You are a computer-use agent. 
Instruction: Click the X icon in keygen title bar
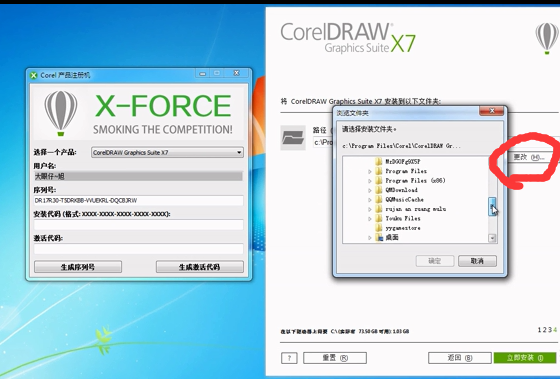click(34, 75)
